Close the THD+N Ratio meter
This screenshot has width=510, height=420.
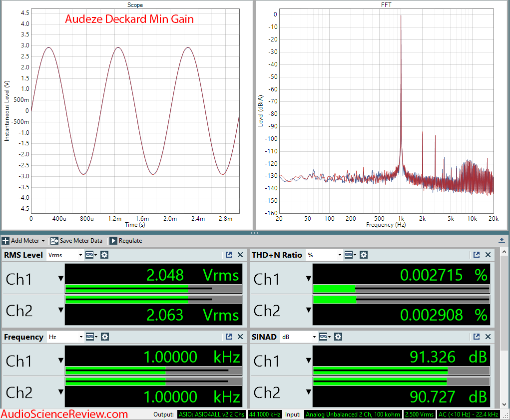[488, 255]
